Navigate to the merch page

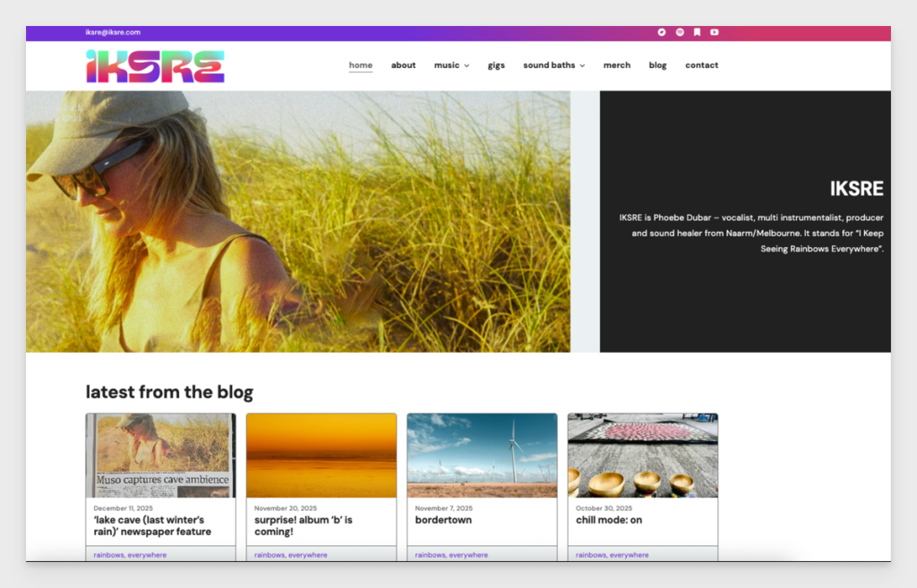617,65
